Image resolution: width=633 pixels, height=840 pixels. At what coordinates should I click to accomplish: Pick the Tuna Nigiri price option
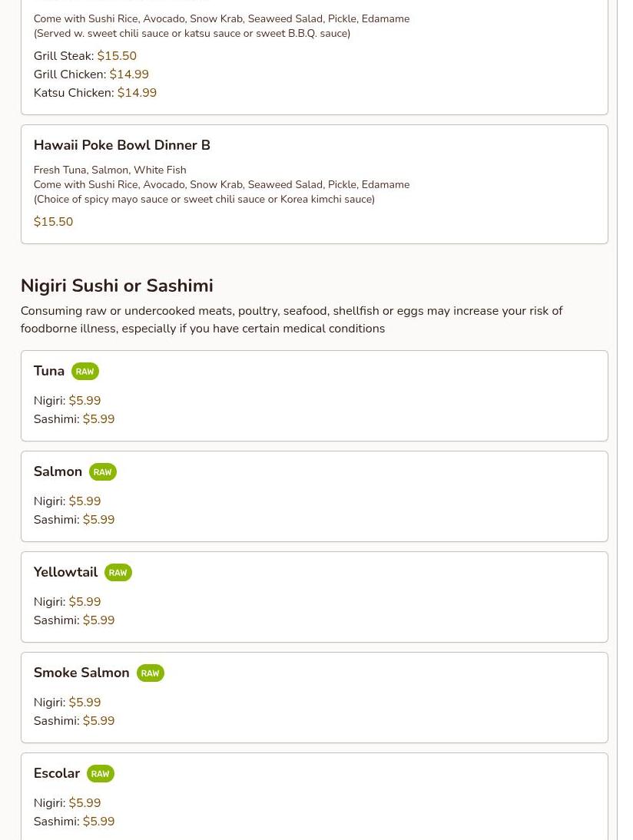pos(67,401)
